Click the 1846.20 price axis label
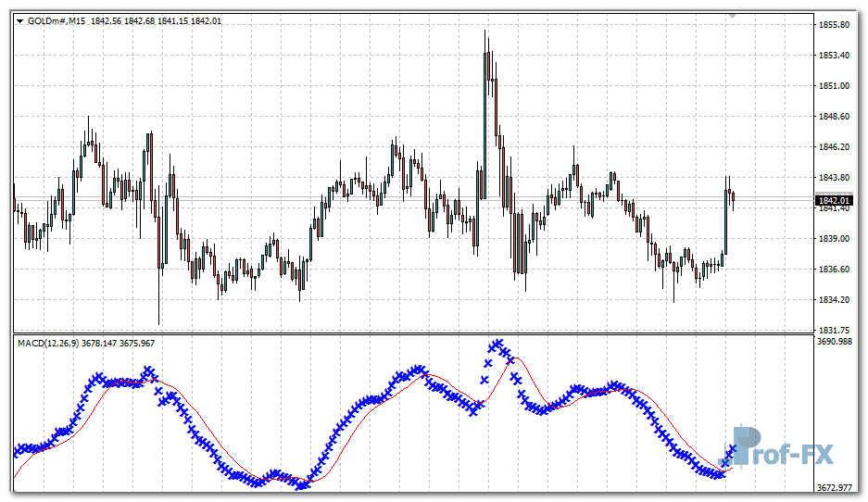Image resolution: width=868 pixels, height=502 pixels. (x=835, y=147)
